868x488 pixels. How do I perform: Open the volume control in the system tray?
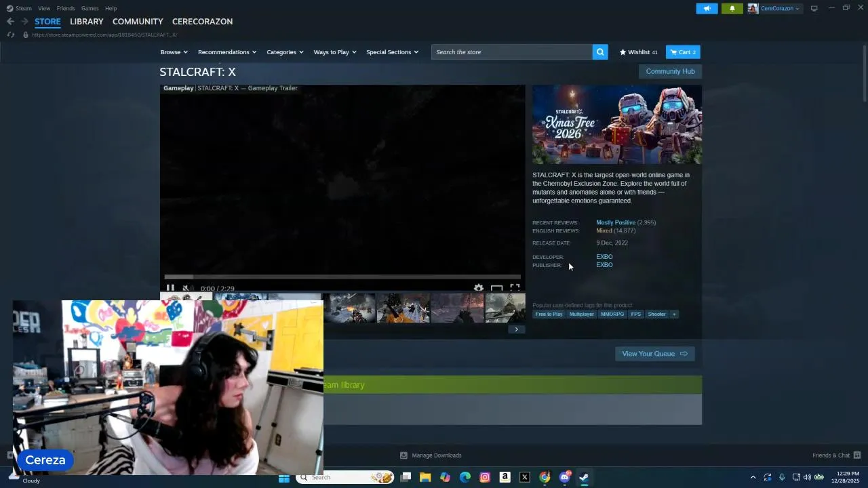pos(807,477)
